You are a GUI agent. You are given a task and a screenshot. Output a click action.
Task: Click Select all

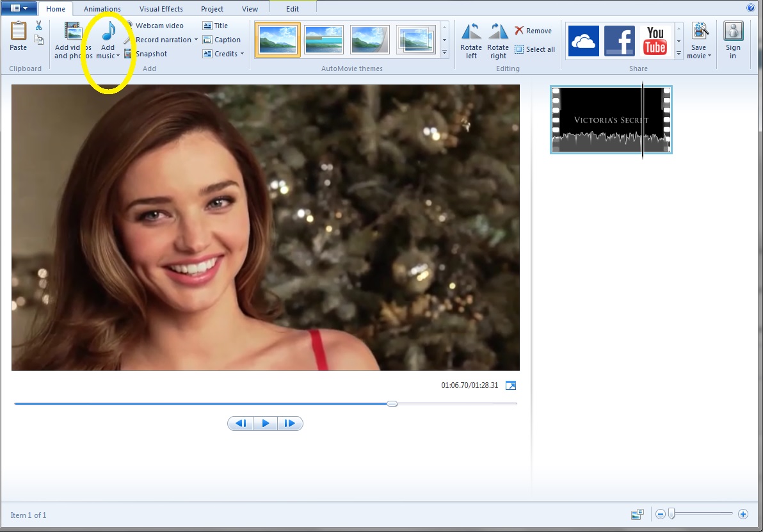(x=534, y=49)
